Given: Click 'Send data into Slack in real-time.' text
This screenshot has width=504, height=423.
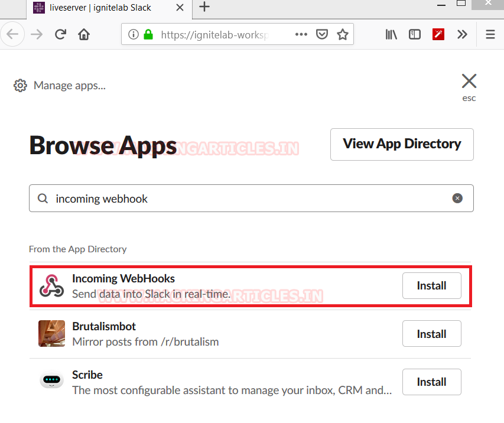Looking at the screenshot, I should [x=151, y=294].
